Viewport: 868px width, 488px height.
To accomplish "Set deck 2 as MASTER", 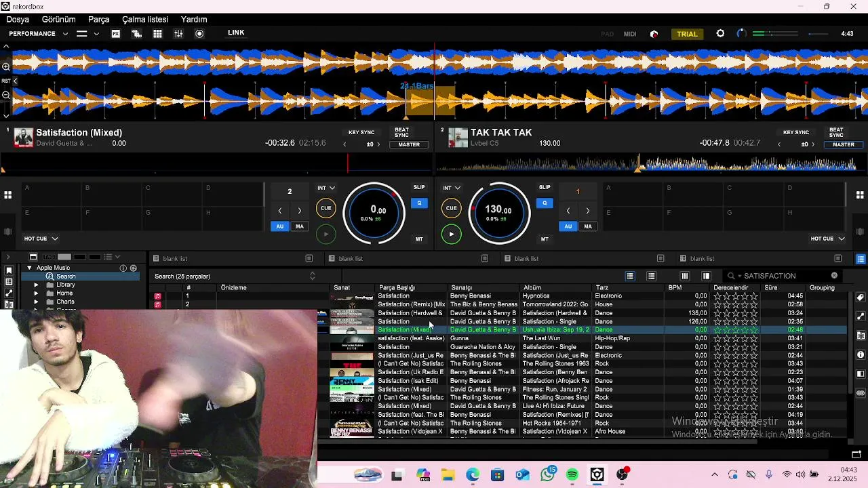I will [x=844, y=144].
